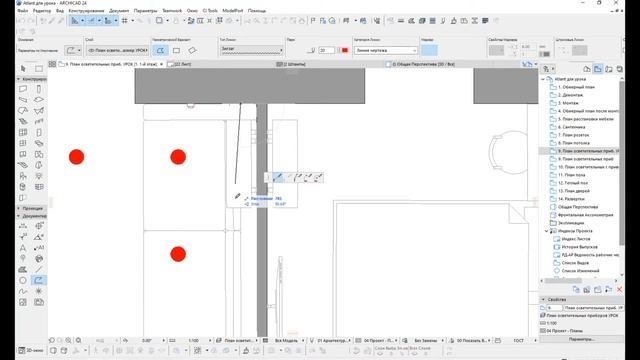640x360 pixels.
Task: Open the Файл menu
Action: (x=22, y=11)
